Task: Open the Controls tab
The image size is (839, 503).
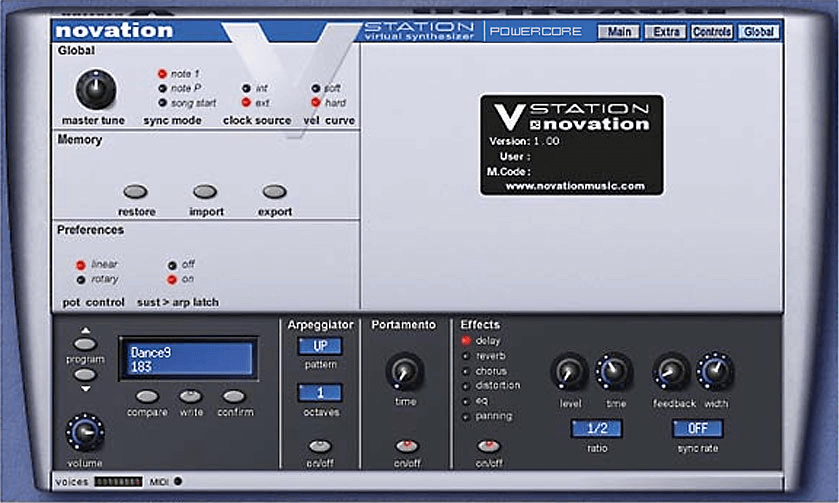Action: tap(712, 32)
